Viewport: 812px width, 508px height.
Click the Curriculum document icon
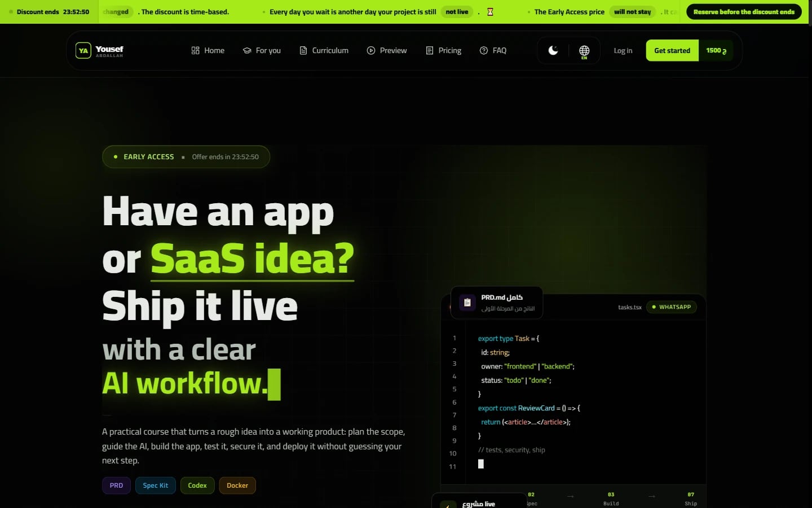[303, 50]
